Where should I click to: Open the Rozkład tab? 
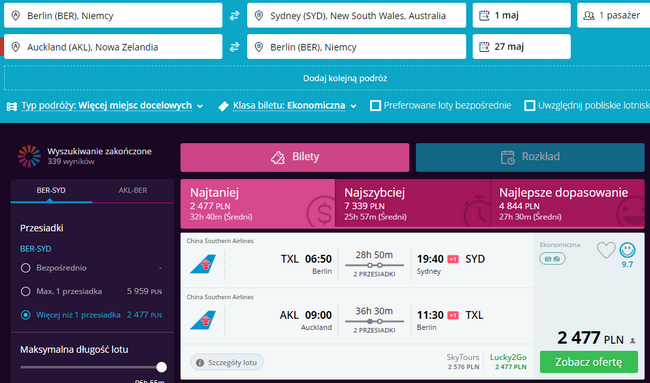[x=530, y=157]
